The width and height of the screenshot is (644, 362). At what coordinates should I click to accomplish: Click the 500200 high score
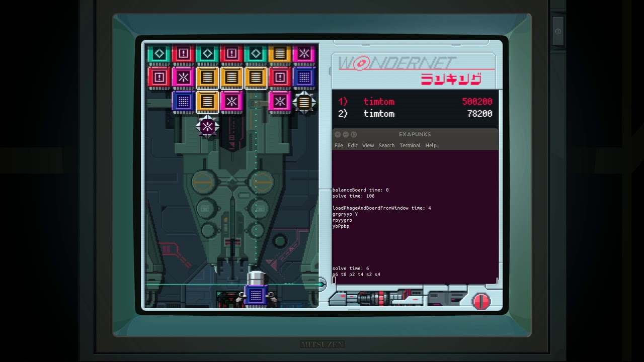coord(477,102)
